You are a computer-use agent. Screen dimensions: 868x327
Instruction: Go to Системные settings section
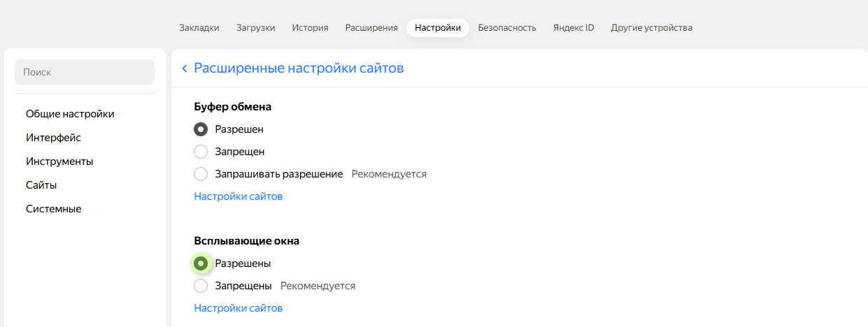point(54,209)
